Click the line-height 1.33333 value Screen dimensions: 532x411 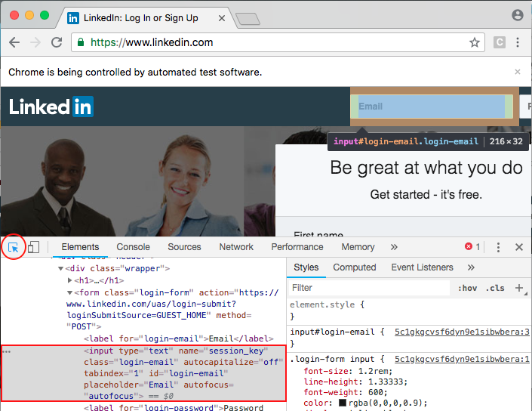387,382
